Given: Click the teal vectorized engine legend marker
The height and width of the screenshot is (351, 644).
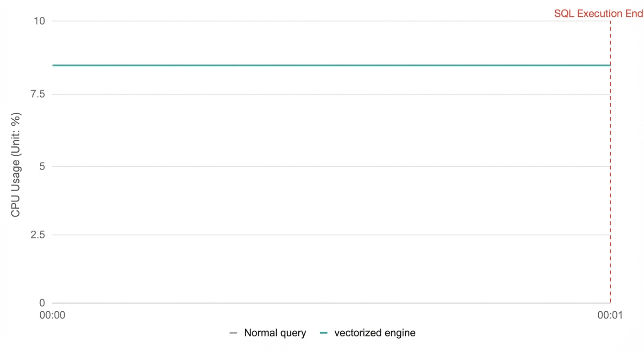Looking at the screenshot, I should 324,333.
